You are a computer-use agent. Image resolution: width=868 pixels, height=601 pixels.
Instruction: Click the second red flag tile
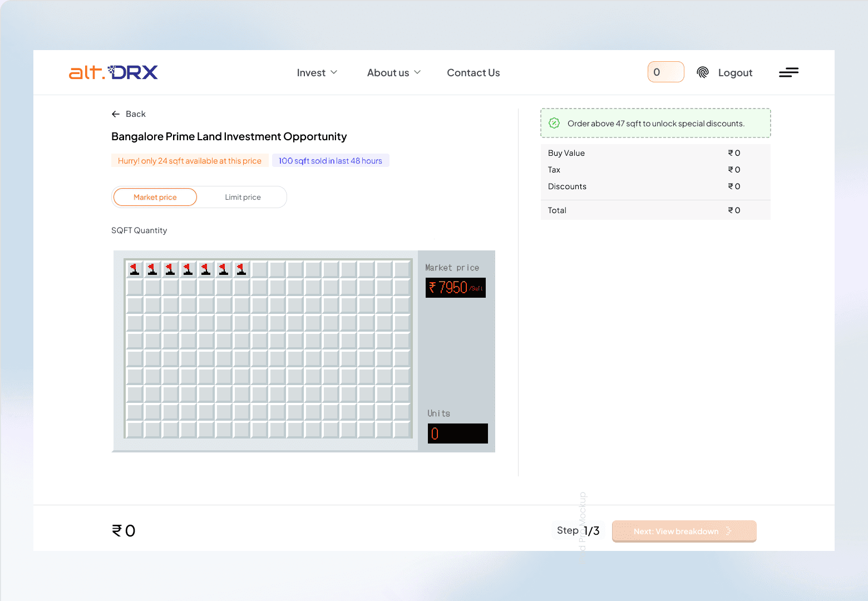pos(152,269)
